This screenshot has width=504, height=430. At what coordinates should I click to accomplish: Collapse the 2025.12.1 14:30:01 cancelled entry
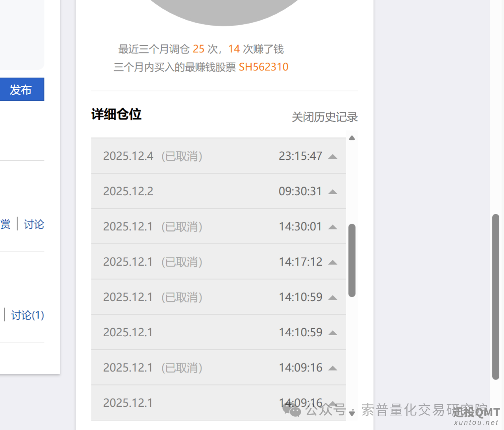[x=333, y=227]
